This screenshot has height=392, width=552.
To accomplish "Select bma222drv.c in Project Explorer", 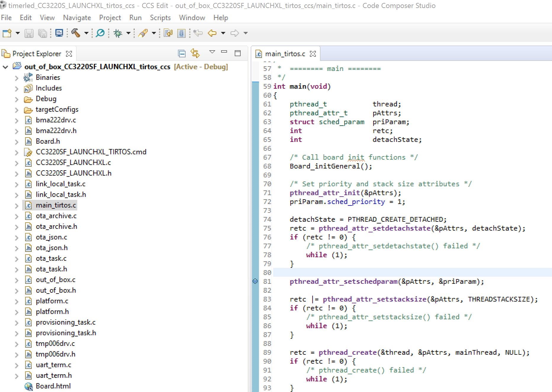I will point(56,120).
